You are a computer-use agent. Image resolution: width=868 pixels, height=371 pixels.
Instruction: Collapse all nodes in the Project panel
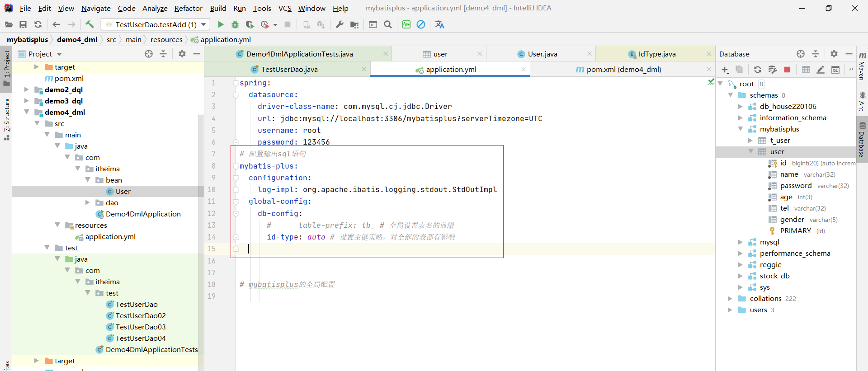(x=163, y=54)
